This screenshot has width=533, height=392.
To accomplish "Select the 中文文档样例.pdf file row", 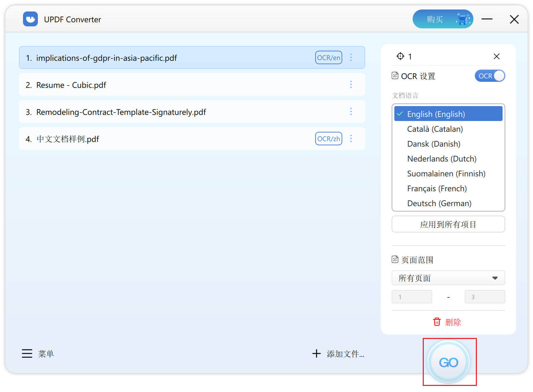I will click(x=192, y=139).
